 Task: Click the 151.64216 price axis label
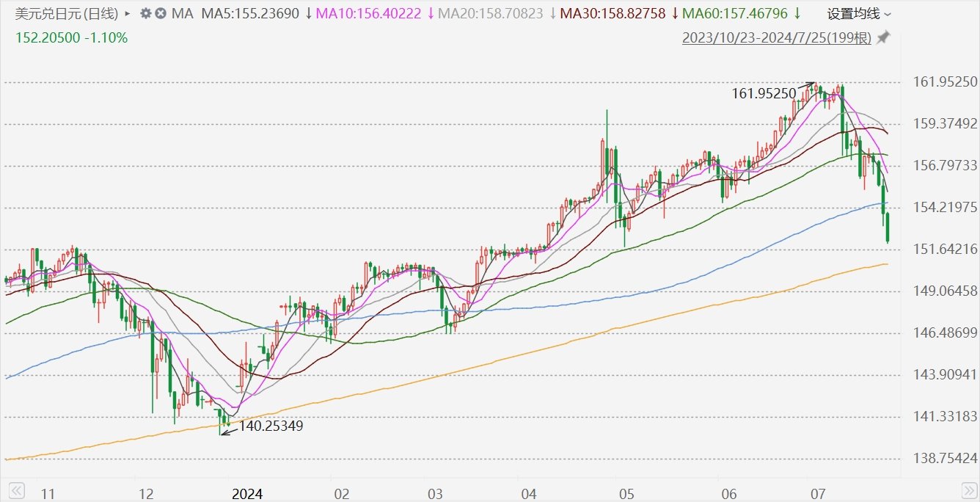point(946,250)
